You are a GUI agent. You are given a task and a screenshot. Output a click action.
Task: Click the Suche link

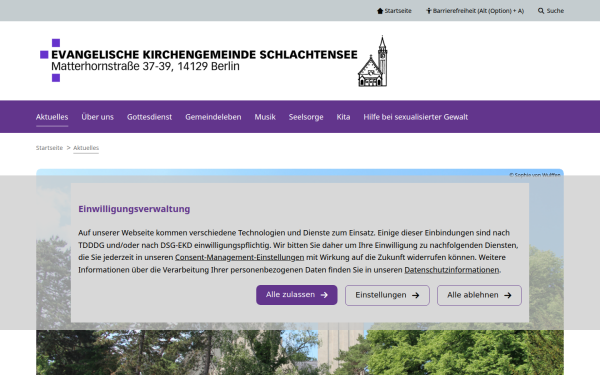(551, 11)
